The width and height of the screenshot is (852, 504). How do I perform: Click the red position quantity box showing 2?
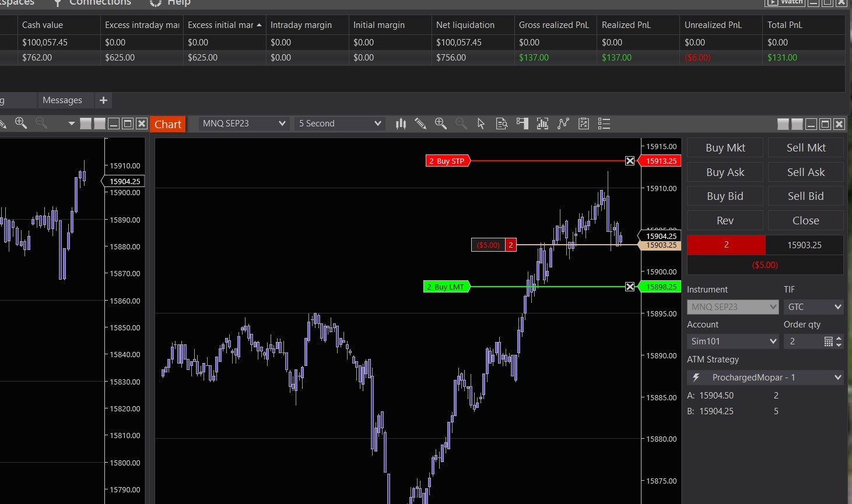726,245
